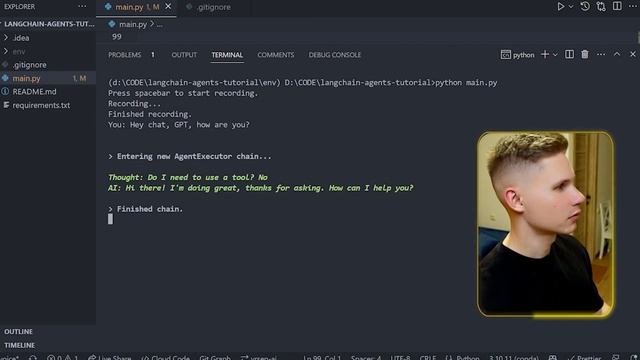This screenshot has height=360, width=640.
Task: Open terminal panel more actions ellipsis
Action: tap(601, 54)
